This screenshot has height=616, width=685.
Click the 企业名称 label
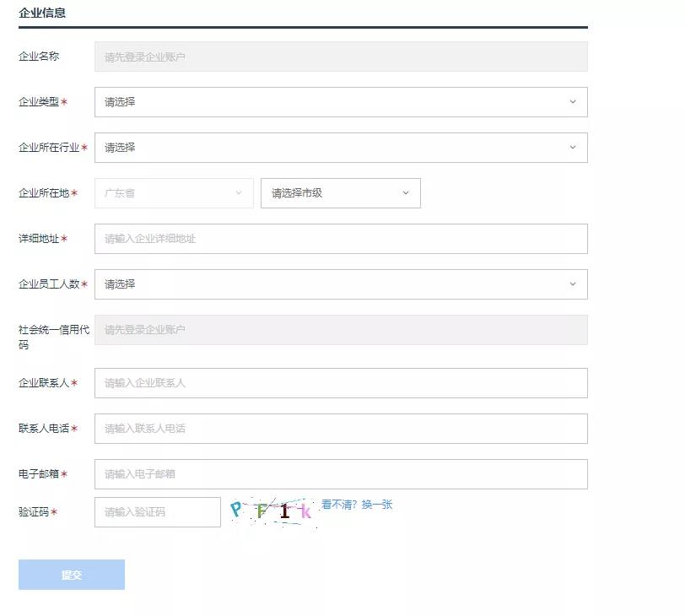(39, 56)
